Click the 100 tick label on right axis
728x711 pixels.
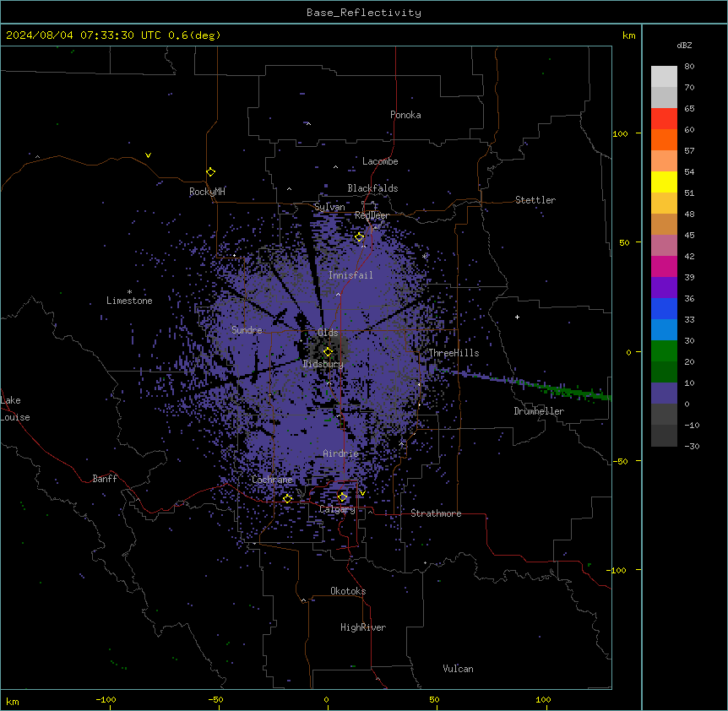pyautogui.click(x=620, y=133)
